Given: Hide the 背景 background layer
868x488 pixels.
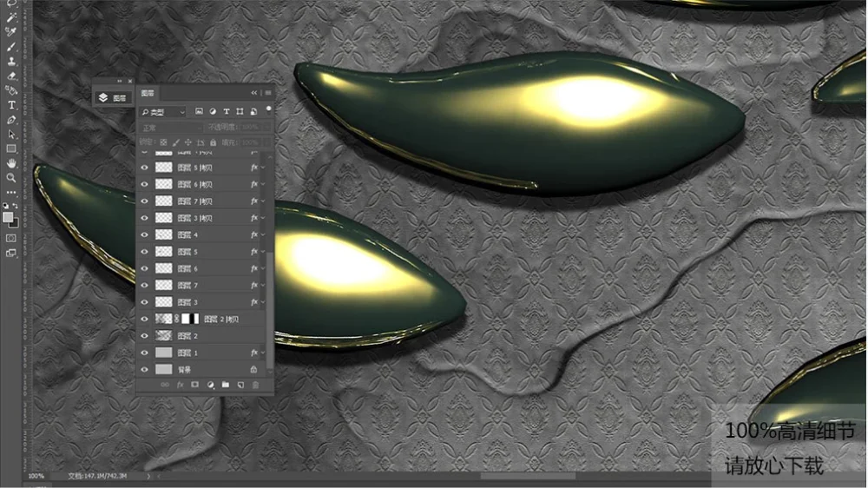Looking at the screenshot, I should pos(144,369).
